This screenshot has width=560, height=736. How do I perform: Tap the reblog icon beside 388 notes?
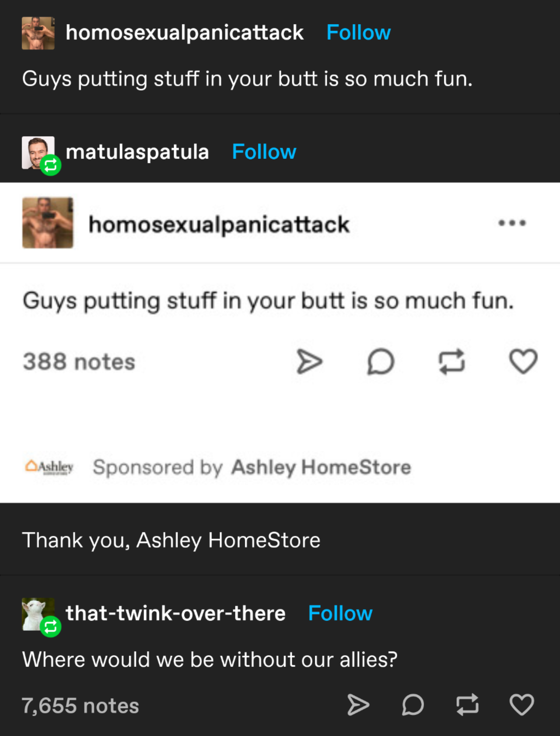click(452, 362)
